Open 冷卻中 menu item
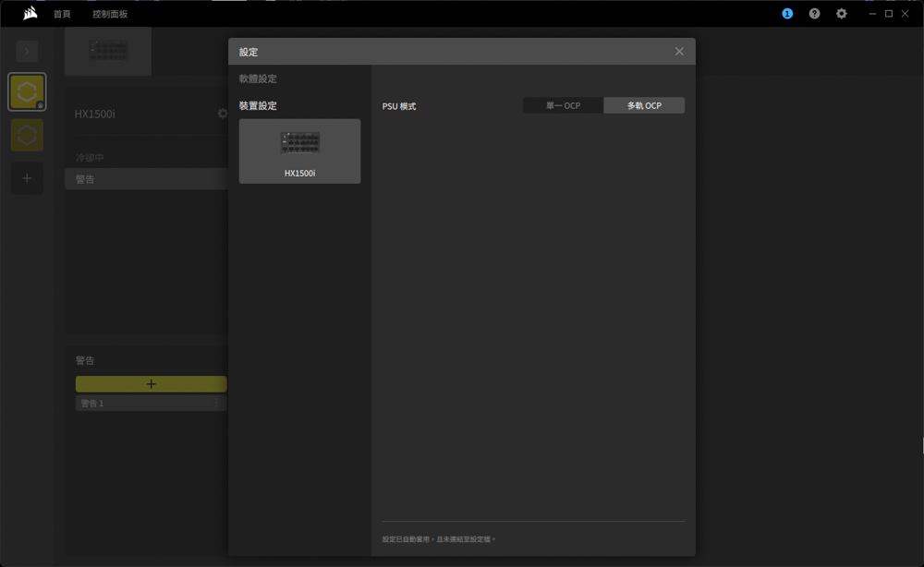Screen dimensions: 924x567 [x=90, y=157]
